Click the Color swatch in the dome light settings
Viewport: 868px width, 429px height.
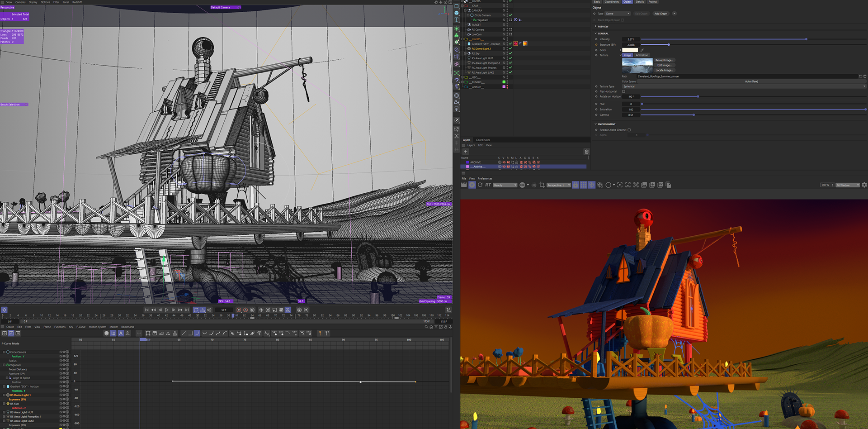tap(630, 50)
